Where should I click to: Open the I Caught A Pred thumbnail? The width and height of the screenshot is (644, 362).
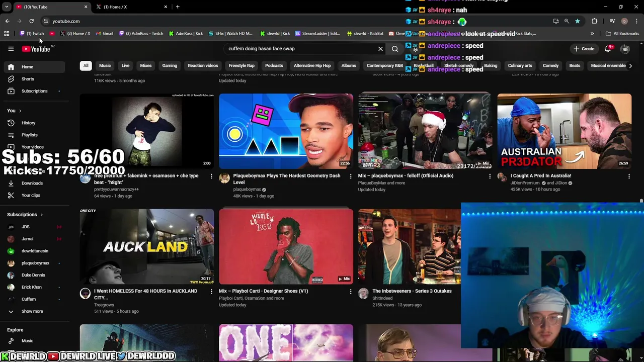coord(565,131)
